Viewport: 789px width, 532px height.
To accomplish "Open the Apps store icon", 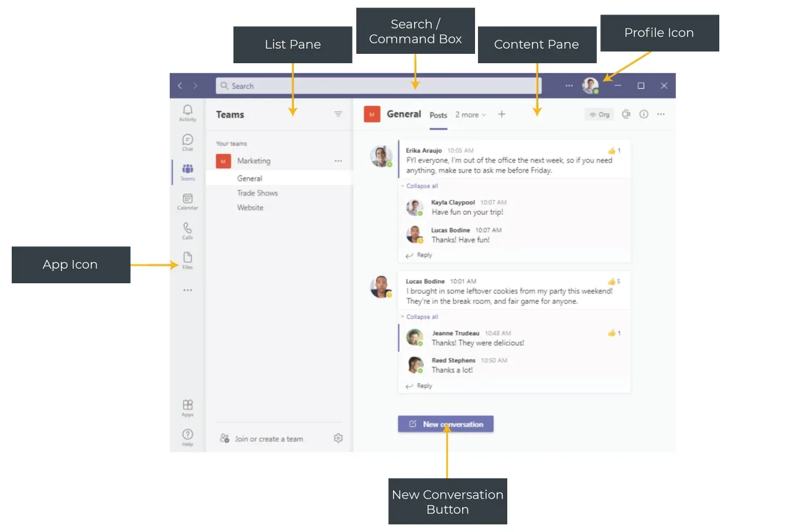I will [187, 406].
